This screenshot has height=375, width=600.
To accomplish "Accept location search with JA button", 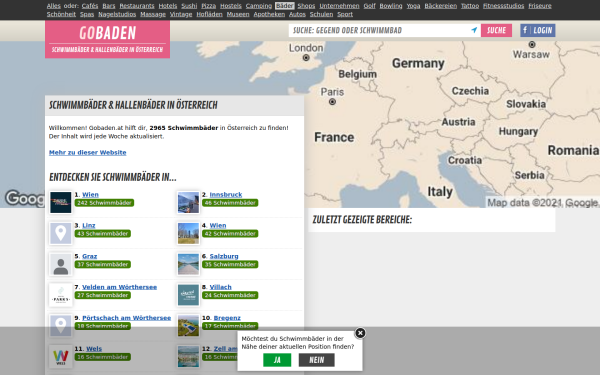I will point(277,360).
